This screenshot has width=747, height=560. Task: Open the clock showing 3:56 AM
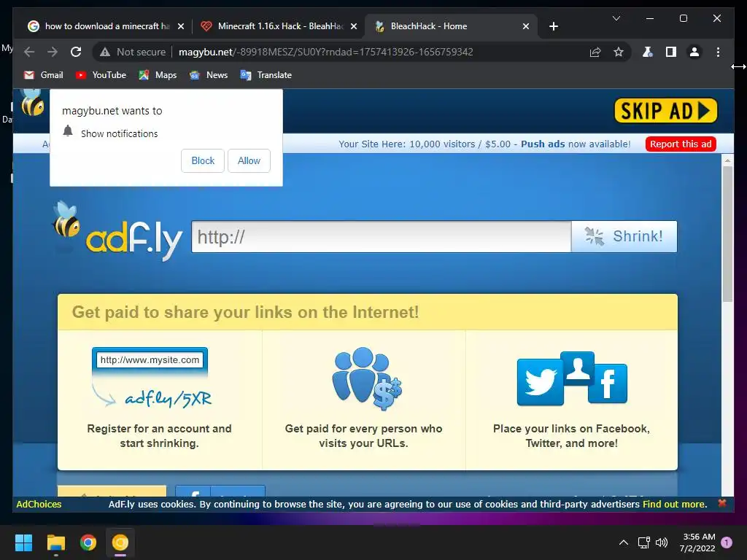(x=697, y=542)
